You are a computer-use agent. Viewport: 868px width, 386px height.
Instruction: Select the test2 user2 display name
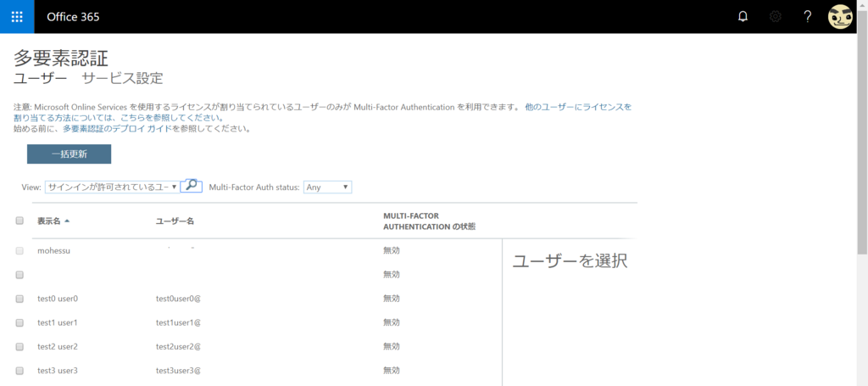[x=58, y=347]
